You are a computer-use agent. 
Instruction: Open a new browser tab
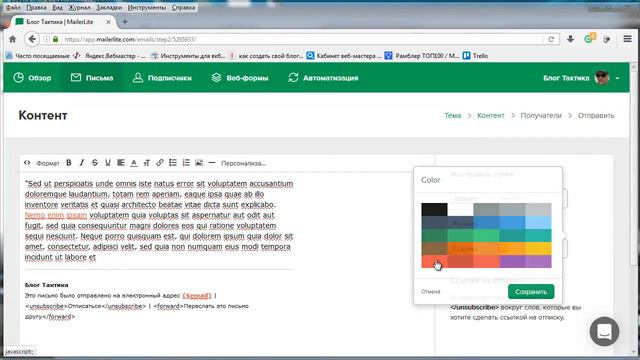[x=125, y=22]
